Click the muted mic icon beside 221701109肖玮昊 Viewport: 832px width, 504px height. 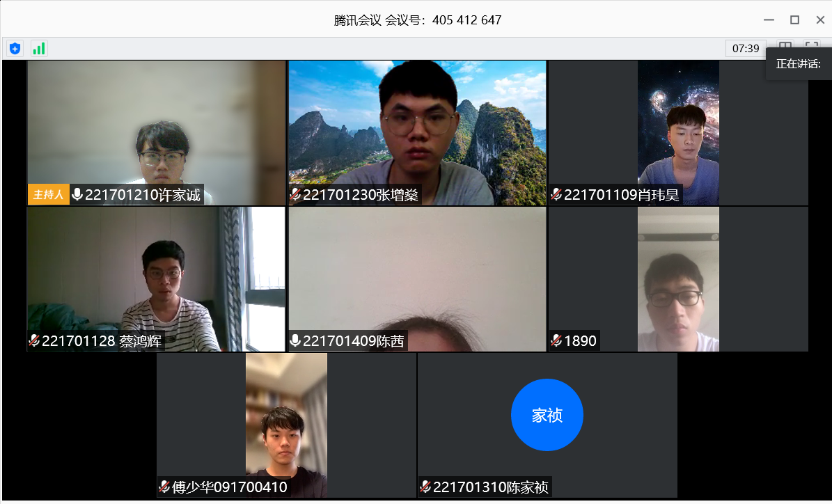556,195
